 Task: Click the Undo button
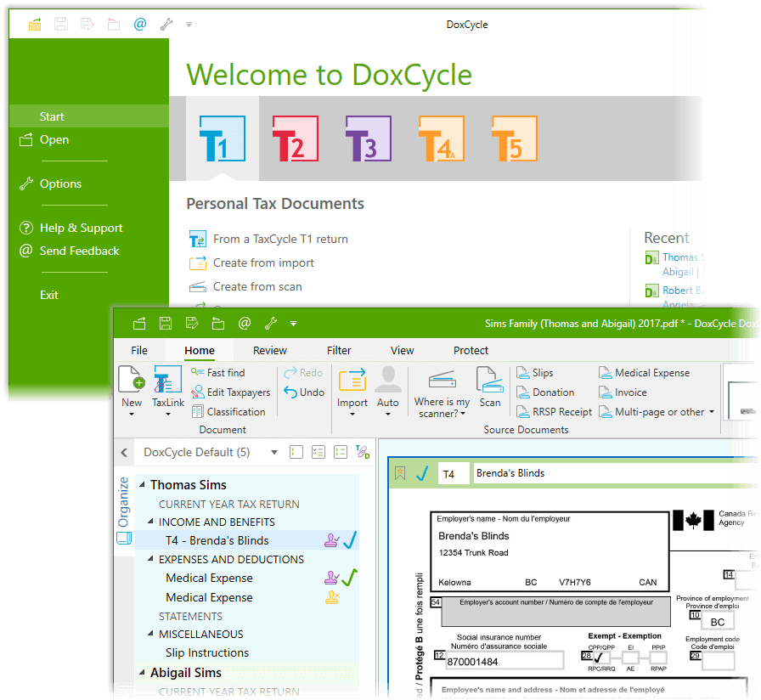(x=304, y=392)
